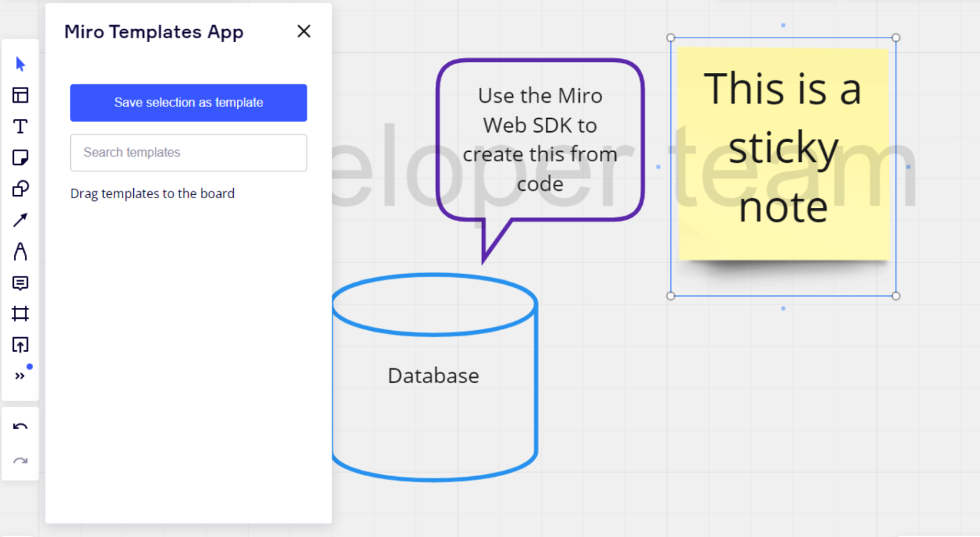Select the Frame tool
Screen dimensions: 980x537
[20, 314]
